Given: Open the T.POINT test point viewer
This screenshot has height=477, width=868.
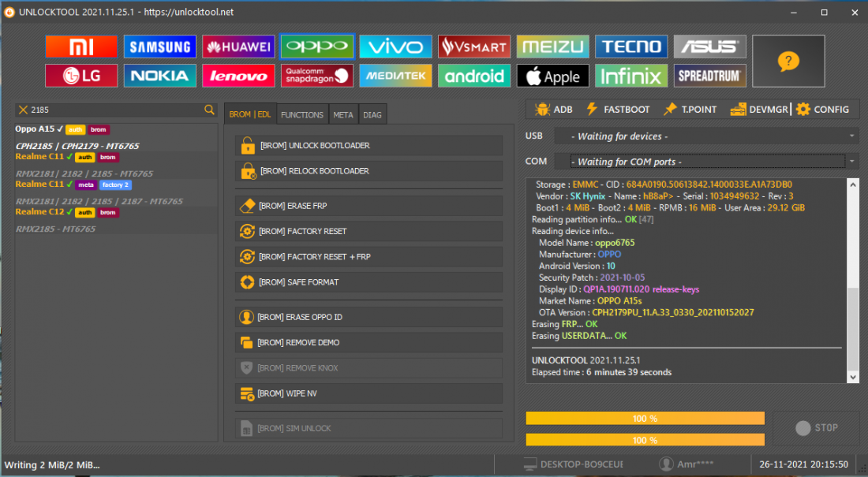Looking at the screenshot, I should [690, 109].
